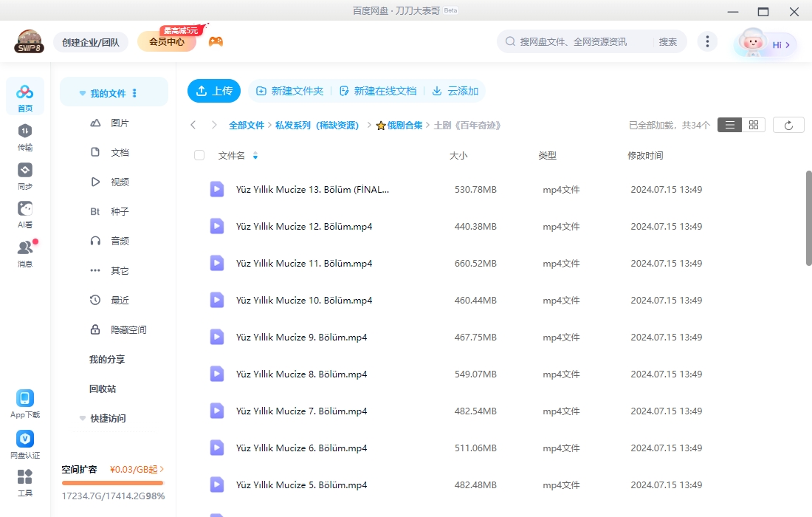The width and height of the screenshot is (812, 517).
Task: Navigate to 全部文件 in breadcrumb
Action: pos(247,125)
